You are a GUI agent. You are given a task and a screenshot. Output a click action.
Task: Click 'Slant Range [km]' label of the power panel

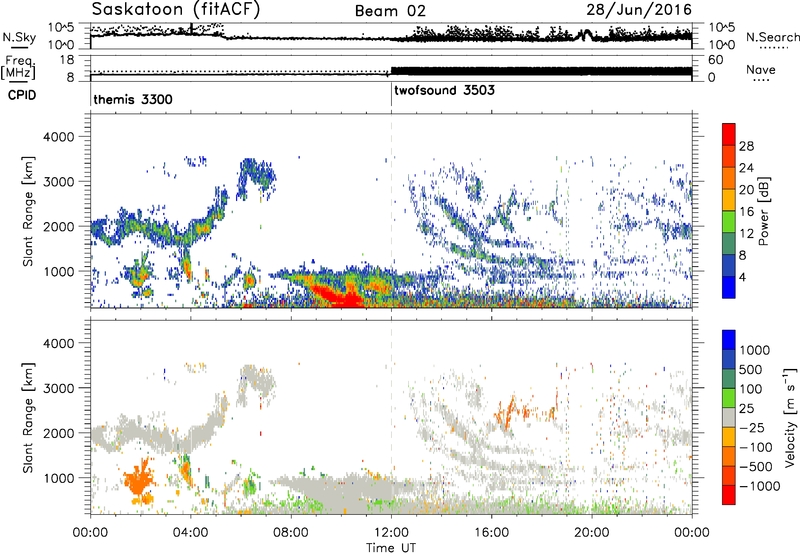point(28,211)
